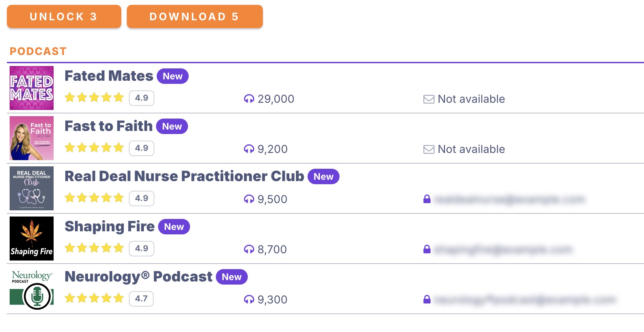Click the headphones icon next to 9,200
The image size is (644, 332).
(250, 149)
